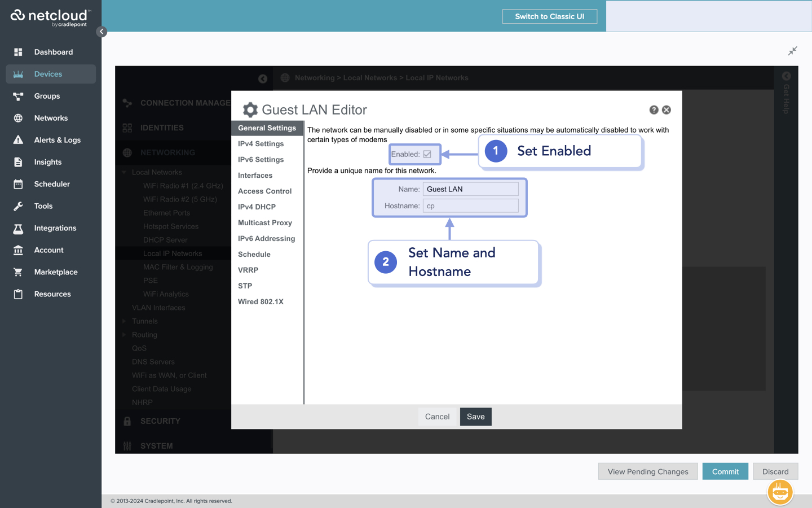This screenshot has height=508, width=812.
Task: Collapse the left navigation sidebar
Action: 101,32
